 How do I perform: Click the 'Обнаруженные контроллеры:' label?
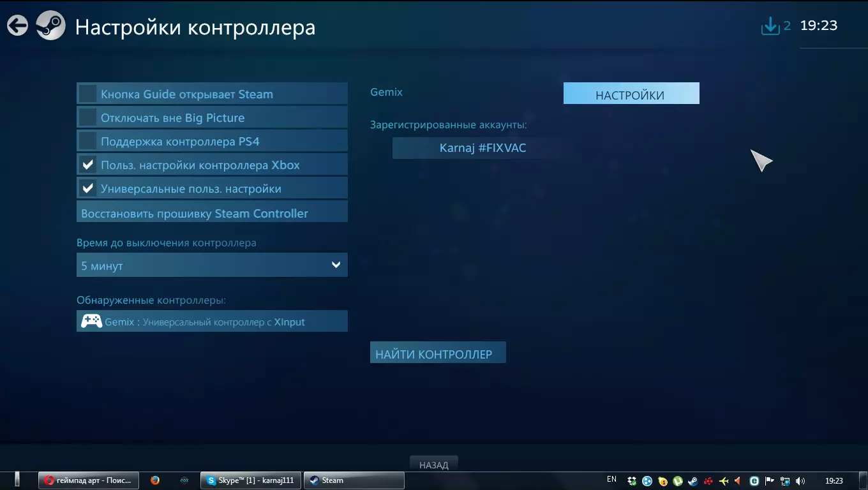click(x=151, y=300)
